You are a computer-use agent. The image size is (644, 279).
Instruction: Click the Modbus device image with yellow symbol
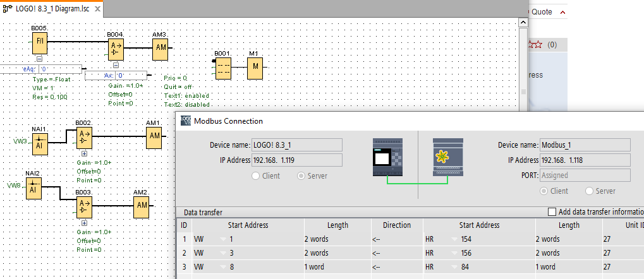(448, 158)
